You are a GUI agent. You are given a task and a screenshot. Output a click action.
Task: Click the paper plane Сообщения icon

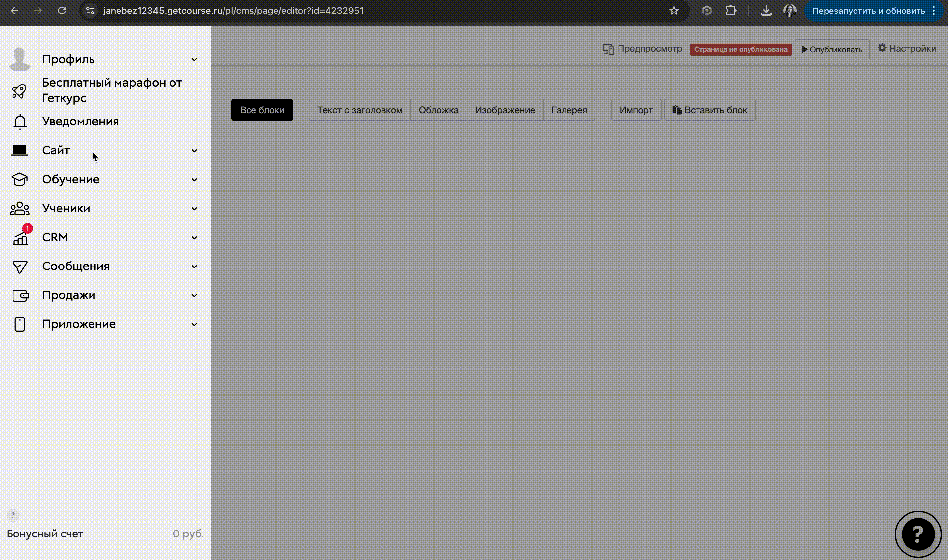click(20, 267)
